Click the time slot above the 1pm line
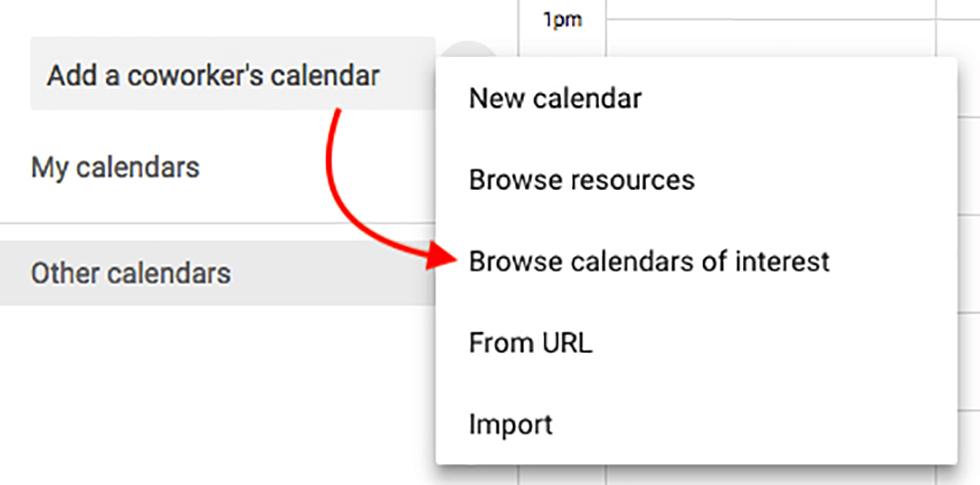Screen dimensions: 980x485 pyautogui.click(x=770, y=7)
